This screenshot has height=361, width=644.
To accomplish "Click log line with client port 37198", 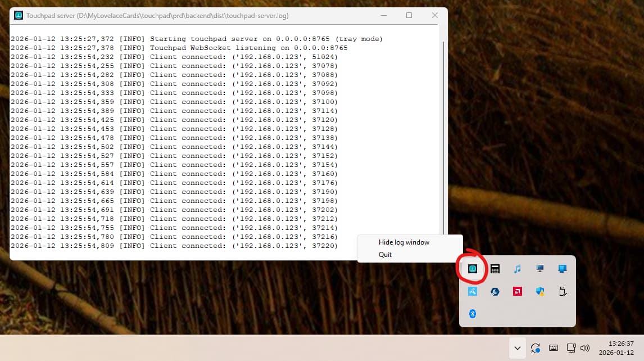I will point(174,201).
